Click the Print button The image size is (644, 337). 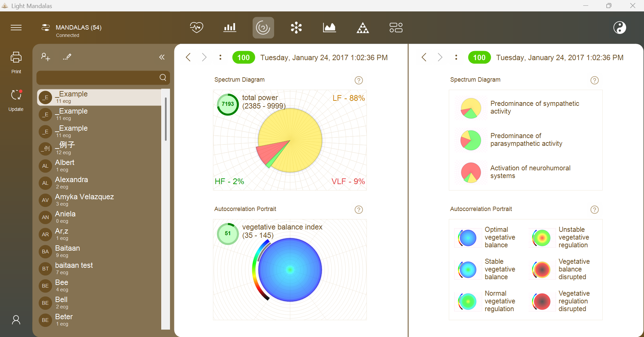pyautogui.click(x=16, y=62)
